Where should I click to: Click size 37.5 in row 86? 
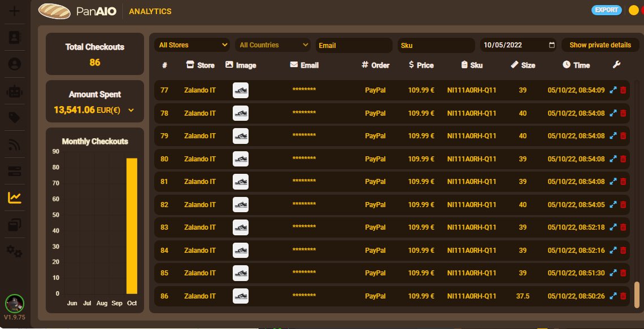coord(523,296)
